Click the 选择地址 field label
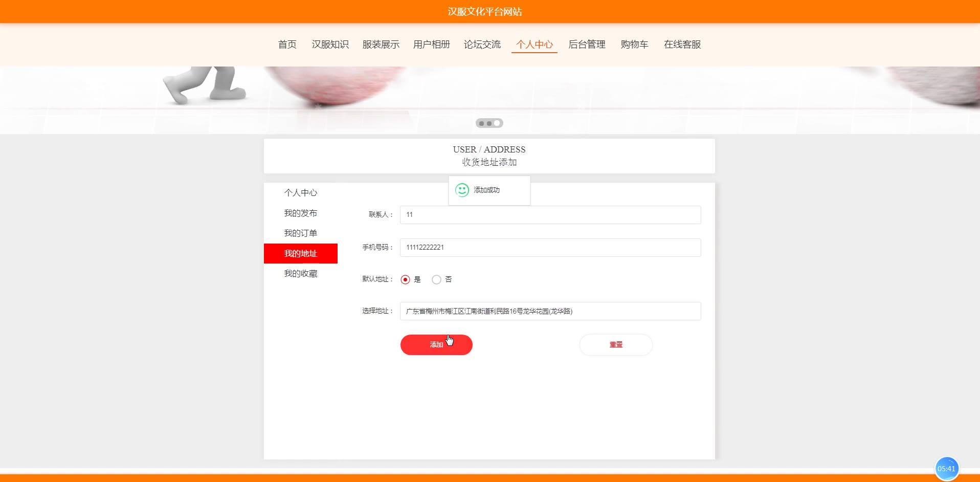The image size is (980, 482). tap(378, 311)
